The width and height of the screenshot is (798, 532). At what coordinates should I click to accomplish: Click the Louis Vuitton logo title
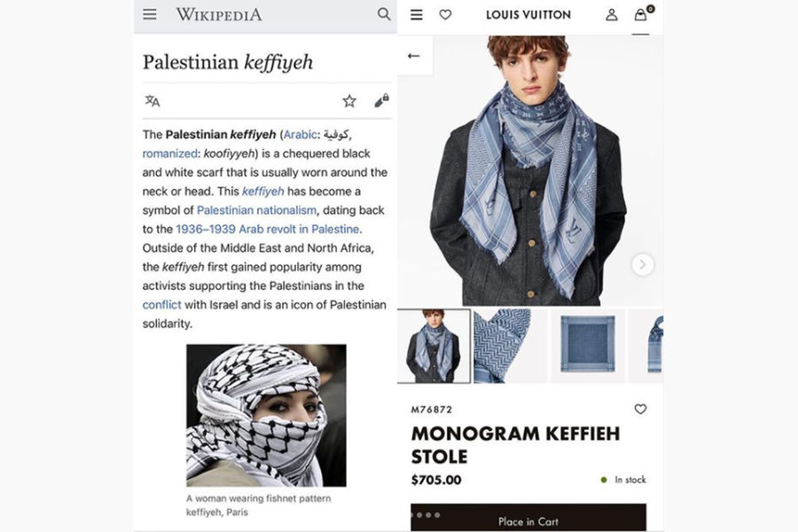(x=528, y=15)
